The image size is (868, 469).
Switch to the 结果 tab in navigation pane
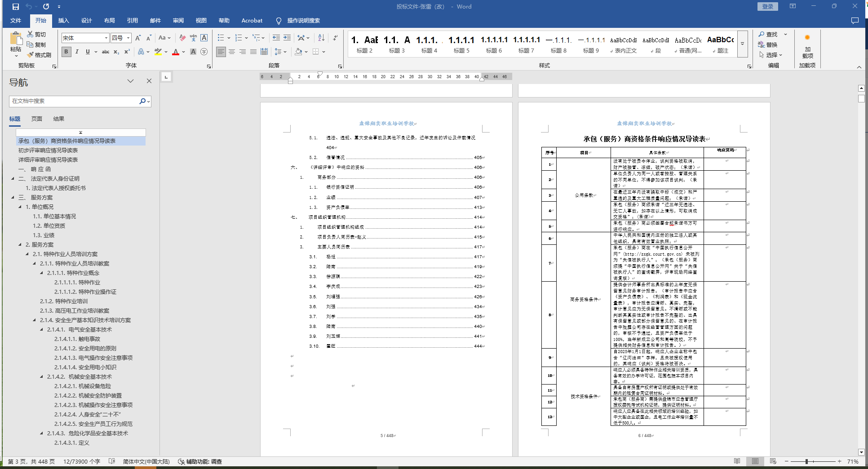[x=59, y=119]
